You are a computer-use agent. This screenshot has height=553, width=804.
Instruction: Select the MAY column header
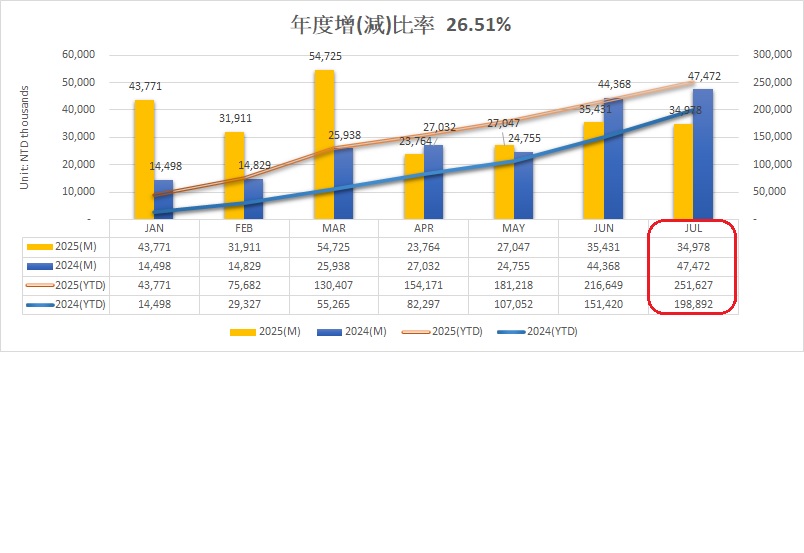[x=513, y=228]
